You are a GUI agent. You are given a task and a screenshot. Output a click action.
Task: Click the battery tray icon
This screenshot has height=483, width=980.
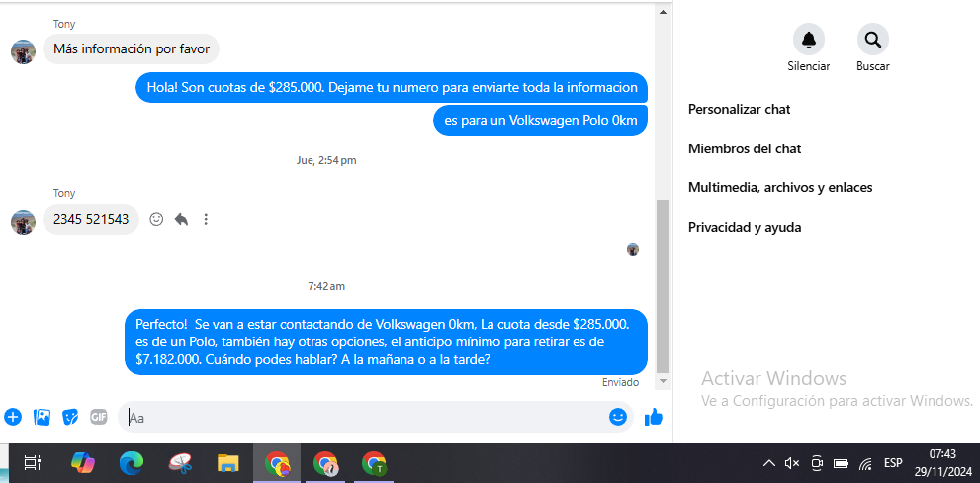841,463
